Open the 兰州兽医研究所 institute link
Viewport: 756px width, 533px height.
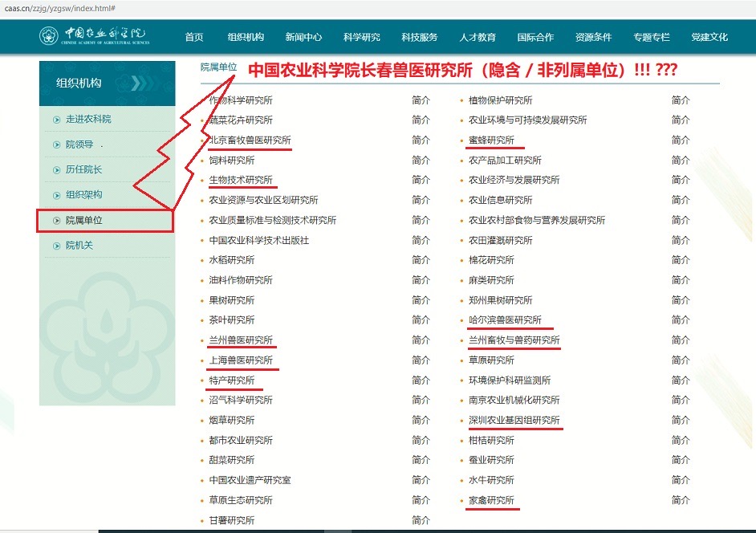[241, 340]
